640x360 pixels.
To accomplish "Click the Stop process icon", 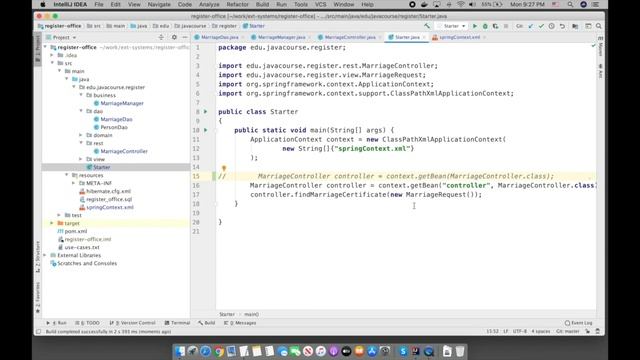I will click(506, 26).
